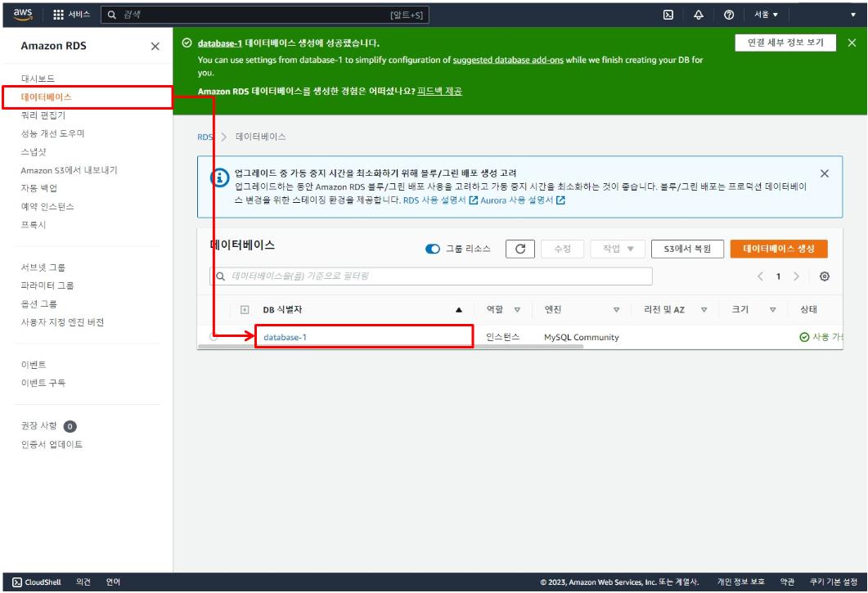Focus the database filter search field
The width and height of the screenshot is (868, 593).
point(430,276)
